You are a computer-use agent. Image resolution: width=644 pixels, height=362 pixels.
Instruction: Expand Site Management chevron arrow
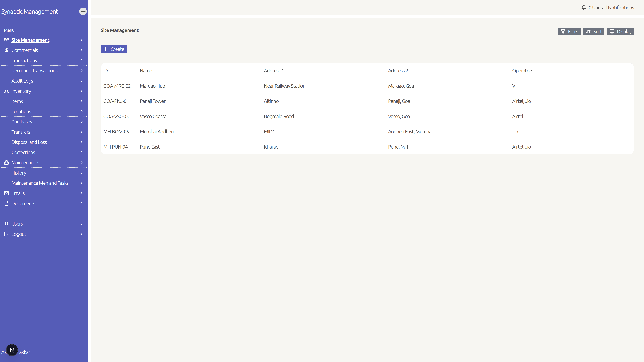(x=81, y=40)
